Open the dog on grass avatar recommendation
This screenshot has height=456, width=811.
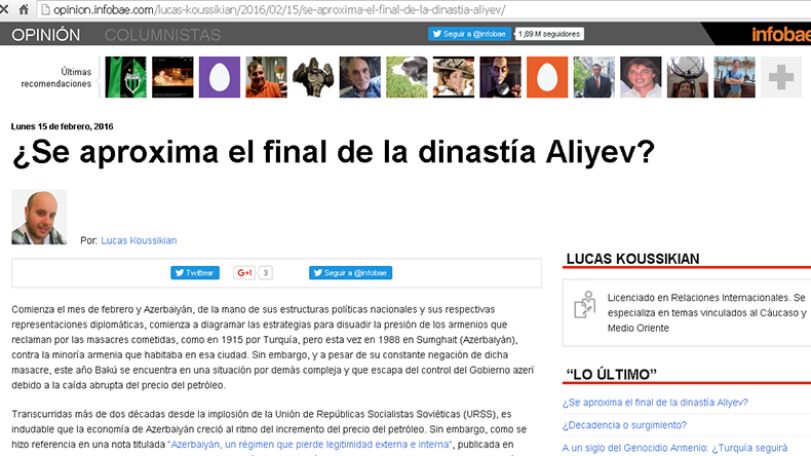[407, 77]
